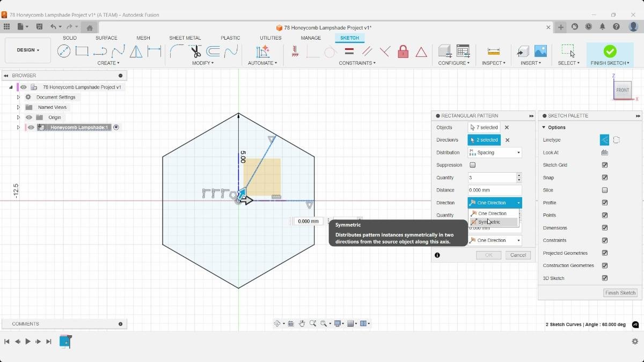Hide the Honeycomb Lampshade:1 component eye
644x362 pixels.
[x=31, y=128]
